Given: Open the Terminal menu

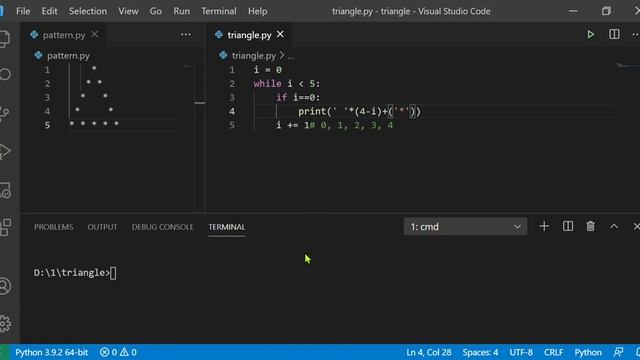Looking at the screenshot, I should click(x=218, y=11).
